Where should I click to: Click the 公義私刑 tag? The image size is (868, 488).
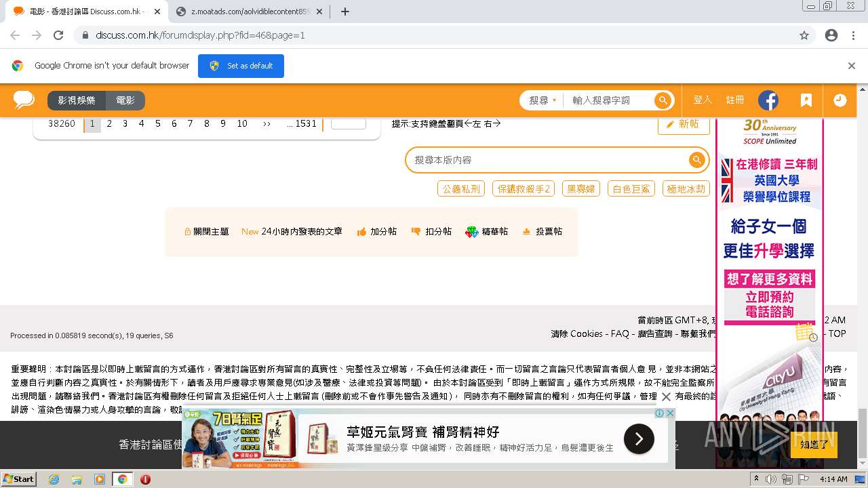pos(461,188)
